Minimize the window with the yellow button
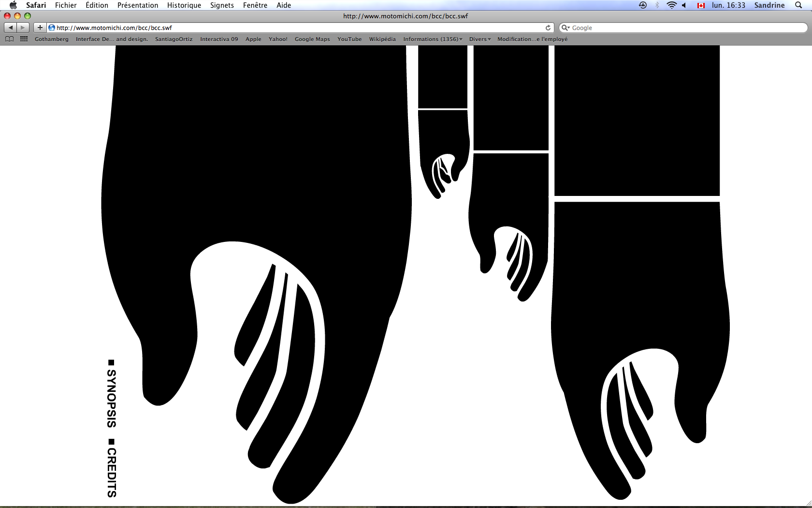Viewport: 812px width, 508px height. (x=17, y=16)
